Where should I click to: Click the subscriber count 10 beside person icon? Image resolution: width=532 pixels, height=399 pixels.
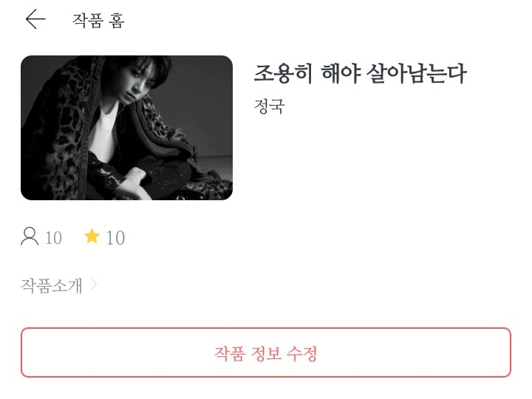tap(54, 237)
